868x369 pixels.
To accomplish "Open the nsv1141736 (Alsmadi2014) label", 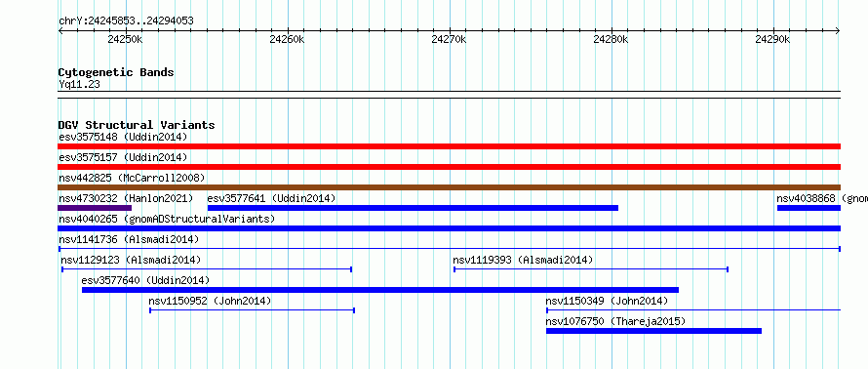I will 129,239.
